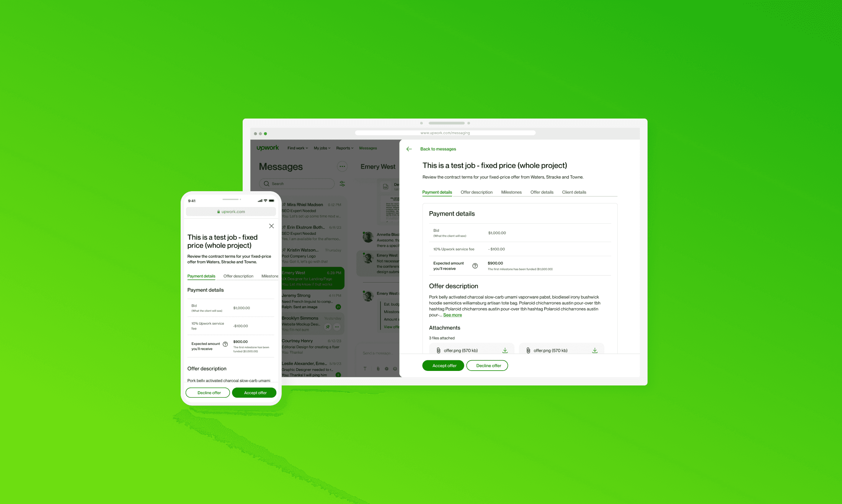The width and height of the screenshot is (842, 504).
Task: Expand Offer description tab in contract view
Action: tap(476, 192)
